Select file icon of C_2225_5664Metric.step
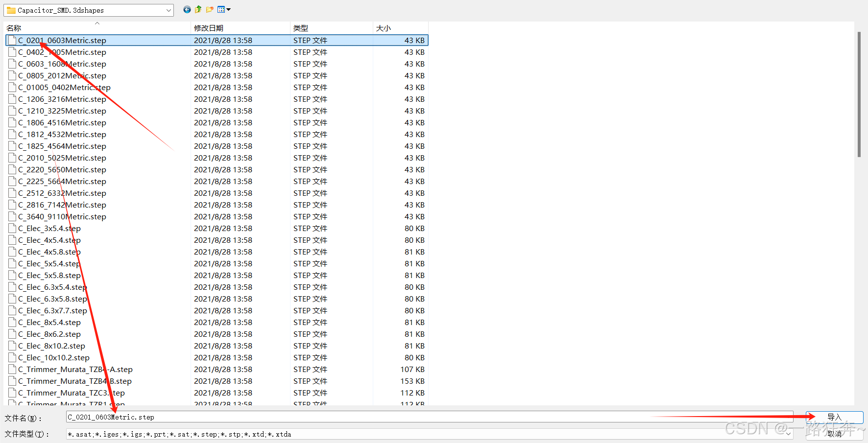This screenshot has height=443, width=868. [12, 181]
